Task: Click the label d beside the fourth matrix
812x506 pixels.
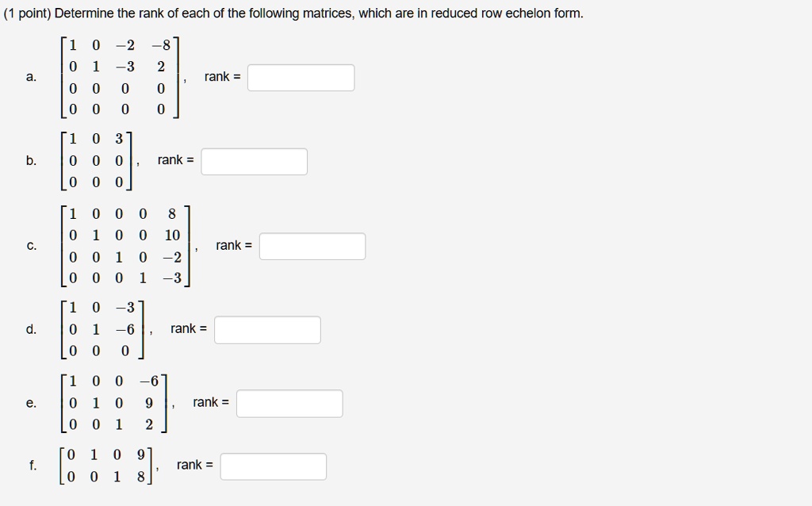Action: pos(30,329)
